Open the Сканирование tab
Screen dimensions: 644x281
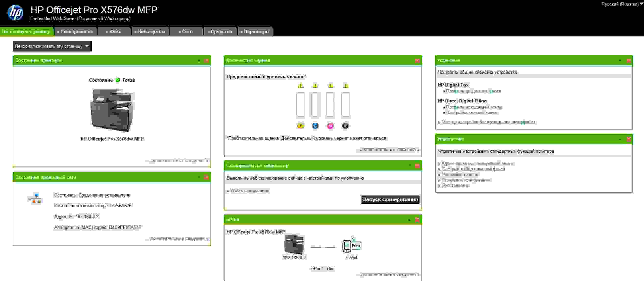(75, 32)
